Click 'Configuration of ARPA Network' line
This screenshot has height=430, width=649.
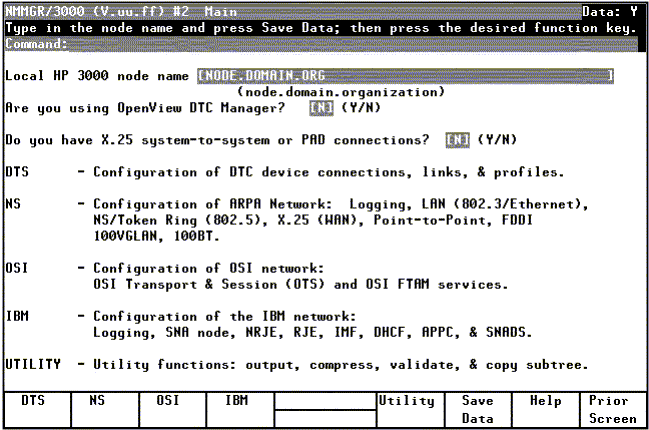pos(341,204)
